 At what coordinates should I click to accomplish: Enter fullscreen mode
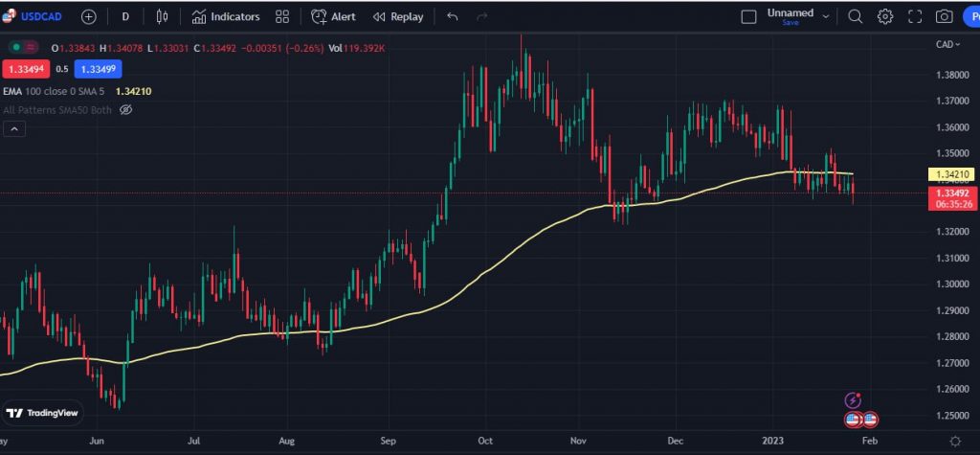tap(915, 16)
